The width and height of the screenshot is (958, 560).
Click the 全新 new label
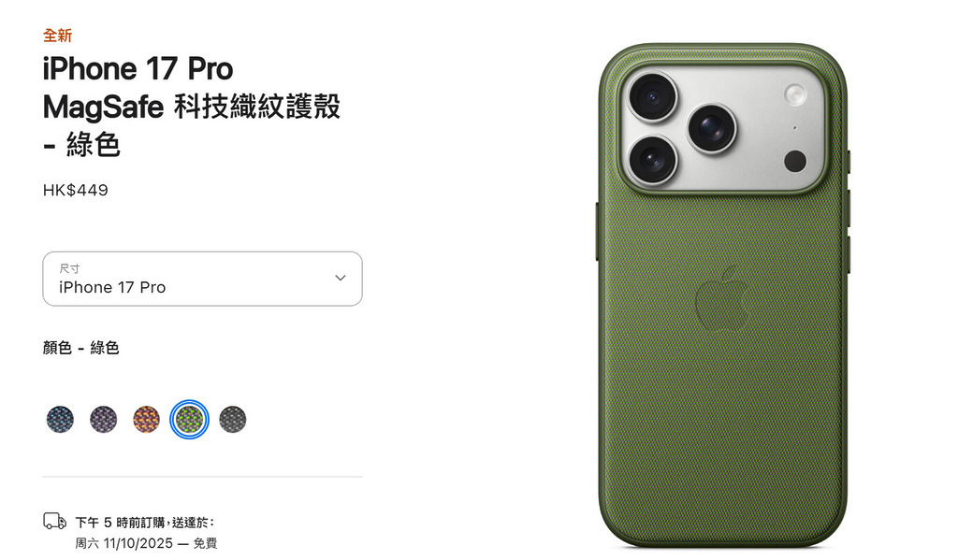57,36
